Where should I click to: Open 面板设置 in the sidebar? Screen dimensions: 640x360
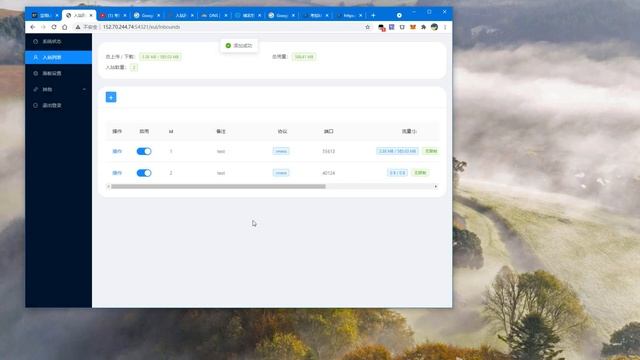point(58,73)
